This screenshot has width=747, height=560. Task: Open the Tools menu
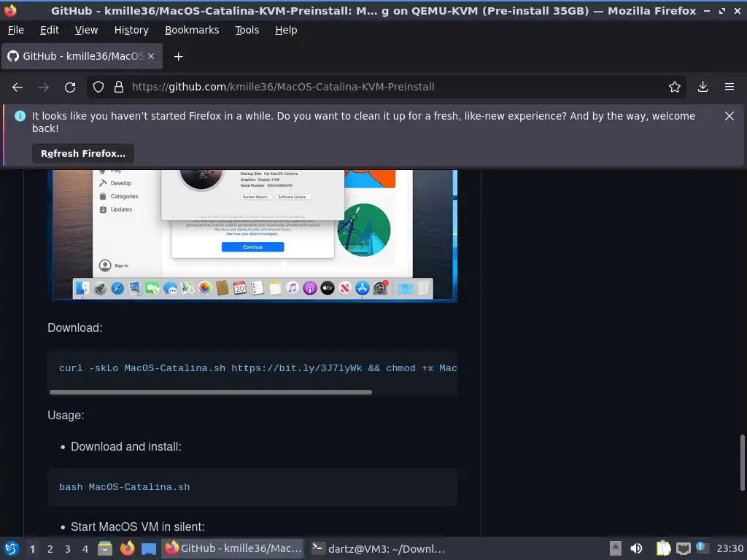point(247,30)
